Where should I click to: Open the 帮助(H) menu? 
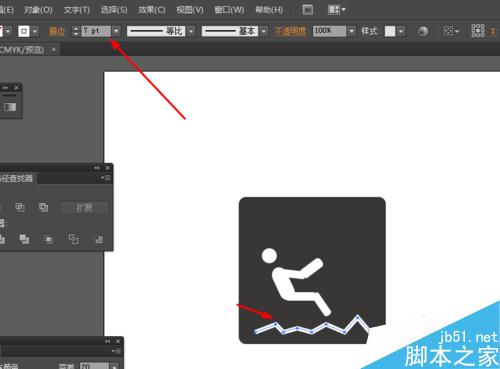coord(269,10)
